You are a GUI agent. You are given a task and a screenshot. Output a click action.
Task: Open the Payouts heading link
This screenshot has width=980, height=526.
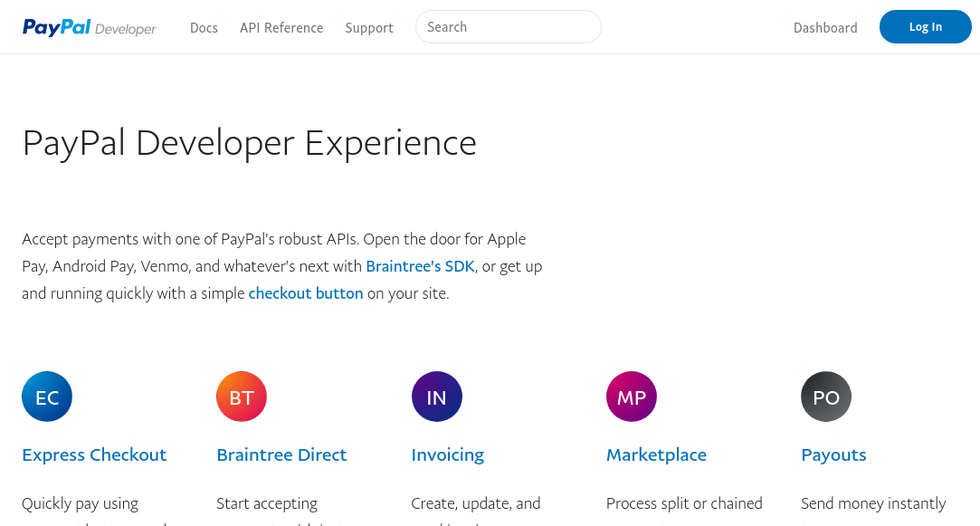(833, 454)
